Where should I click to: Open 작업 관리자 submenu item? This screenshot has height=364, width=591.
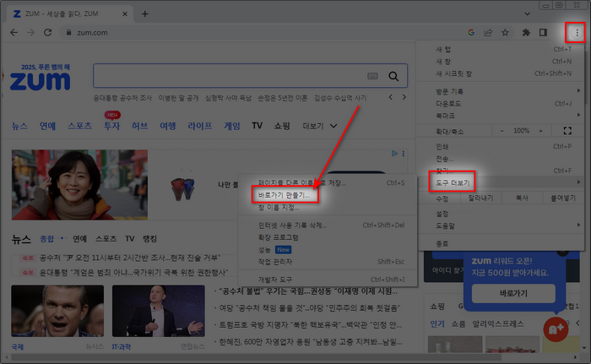pos(328,262)
